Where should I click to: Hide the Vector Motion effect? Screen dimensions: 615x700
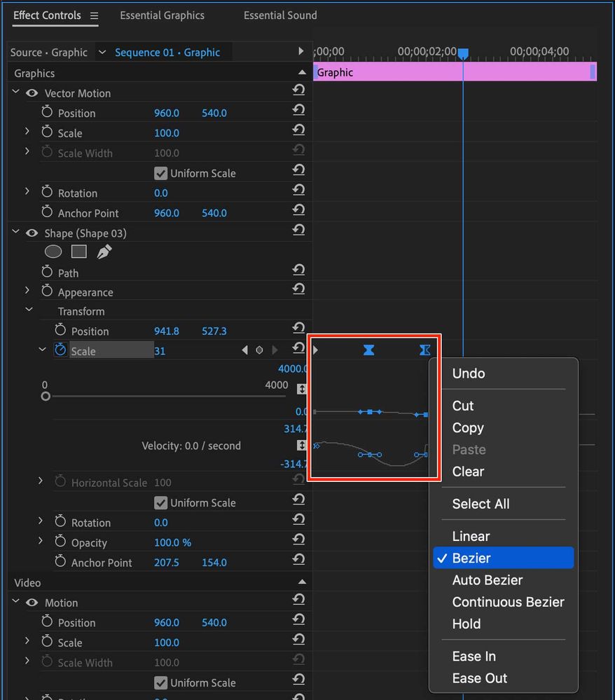point(32,92)
